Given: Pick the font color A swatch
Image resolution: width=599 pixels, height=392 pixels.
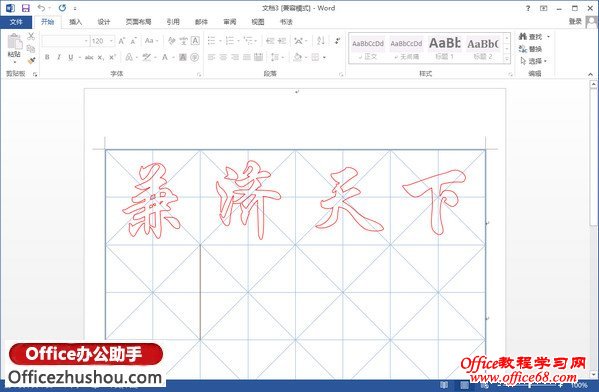Looking at the screenshot, I should [165, 57].
